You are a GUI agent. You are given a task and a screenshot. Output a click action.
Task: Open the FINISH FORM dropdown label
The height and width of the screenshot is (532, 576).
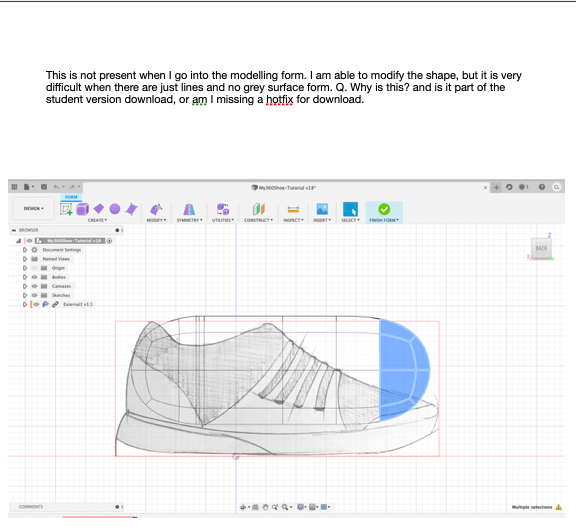click(x=384, y=220)
